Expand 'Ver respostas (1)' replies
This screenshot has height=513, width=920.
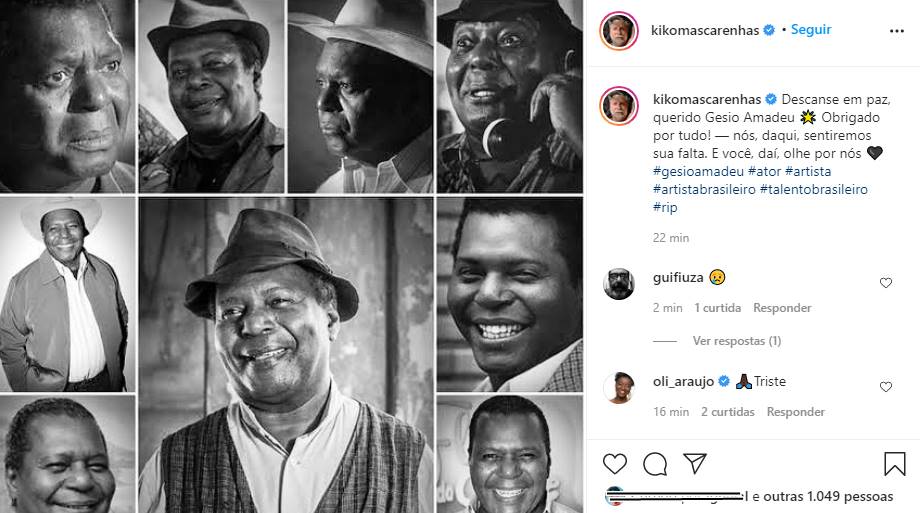pyautogui.click(x=736, y=341)
